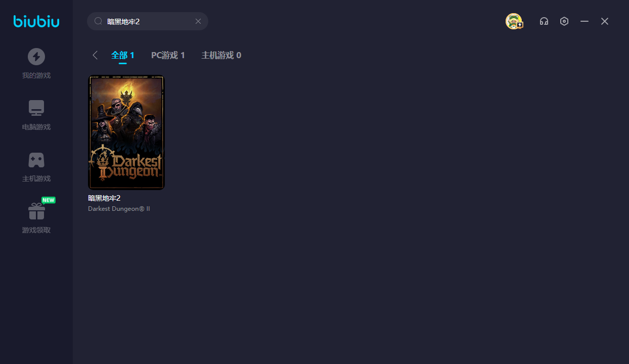The image size is (629, 364).
Task: Click the 暗黑地牢2 game title
Action: [x=104, y=198]
